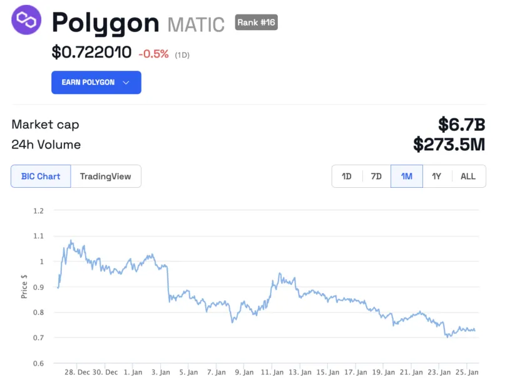Select the BIC Chart tab
Screen dimensions: 532x392
click(40, 176)
